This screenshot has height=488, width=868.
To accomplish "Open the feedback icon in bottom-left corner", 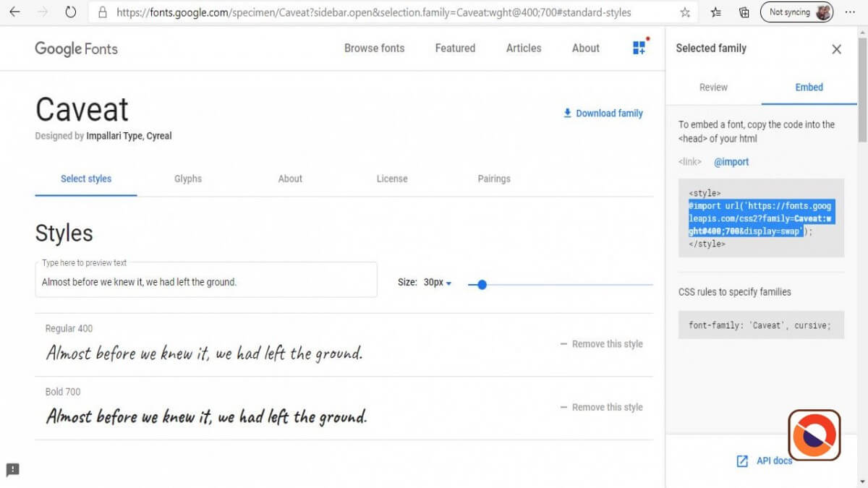I will 12,470.
